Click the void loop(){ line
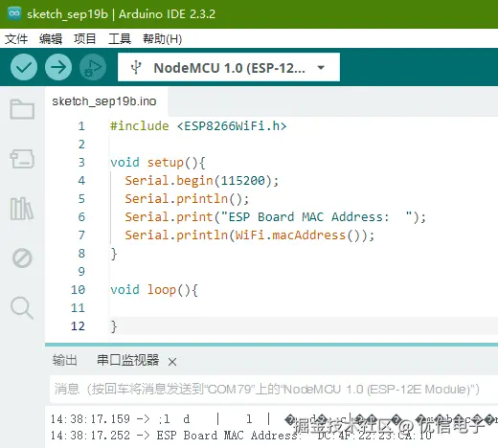 pyautogui.click(x=154, y=290)
